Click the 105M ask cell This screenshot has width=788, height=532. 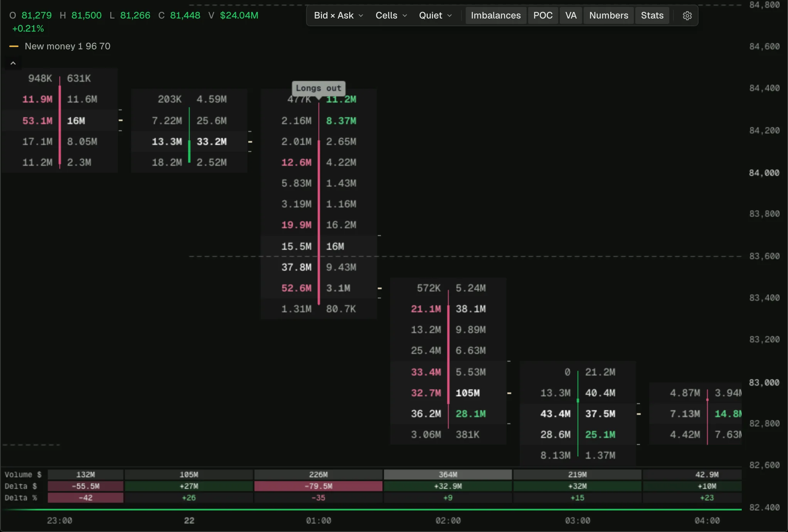pos(468,393)
